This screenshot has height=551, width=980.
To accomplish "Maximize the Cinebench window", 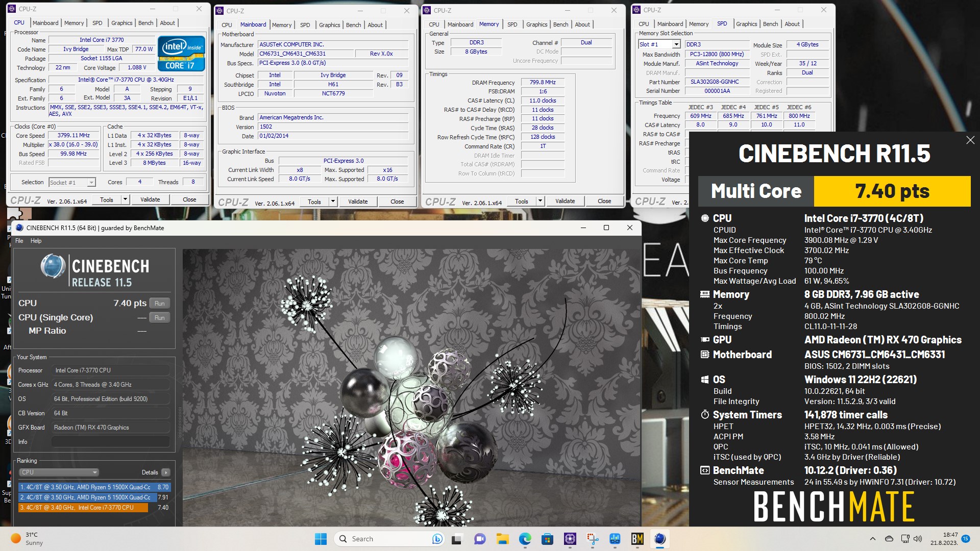I will (606, 228).
